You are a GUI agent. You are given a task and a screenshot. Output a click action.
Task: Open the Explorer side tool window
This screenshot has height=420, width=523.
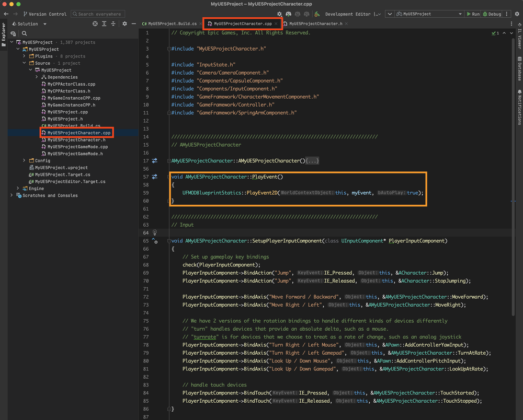click(4, 34)
